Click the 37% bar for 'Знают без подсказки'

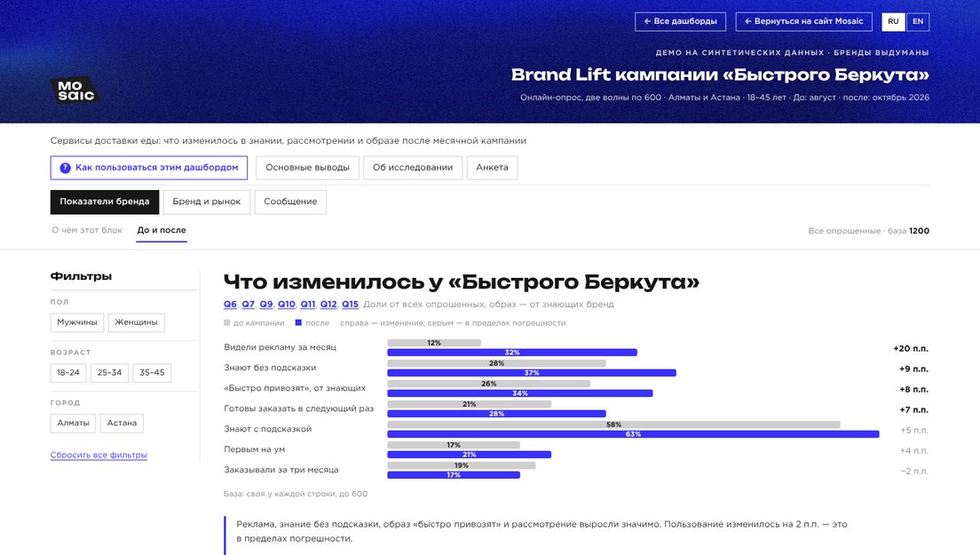531,373
